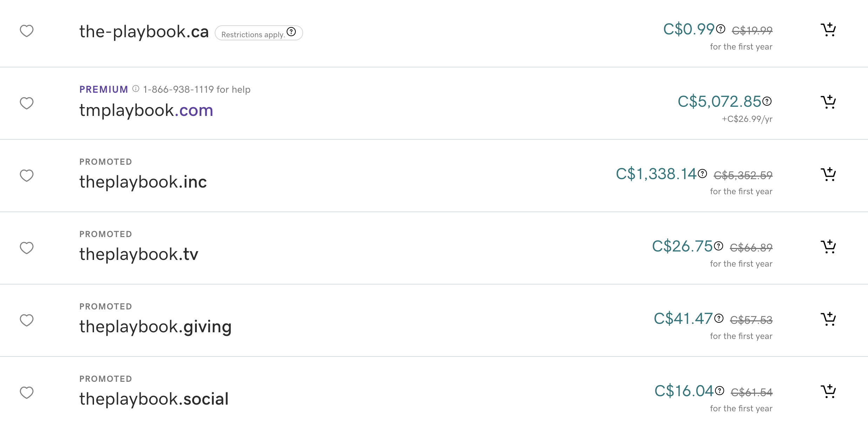This screenshot has width=868, height=425.
Task: Toggle heart for theplaybook.social
Action: click(27, 393)
